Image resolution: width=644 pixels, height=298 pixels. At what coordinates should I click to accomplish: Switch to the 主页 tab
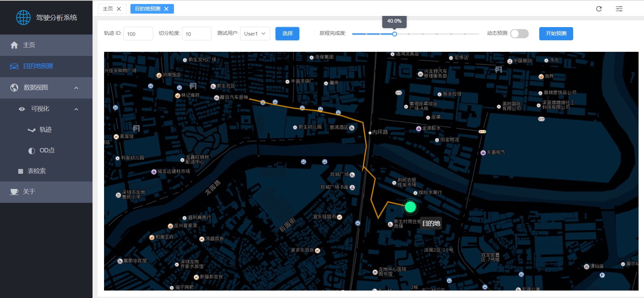(x=108, y=9)
